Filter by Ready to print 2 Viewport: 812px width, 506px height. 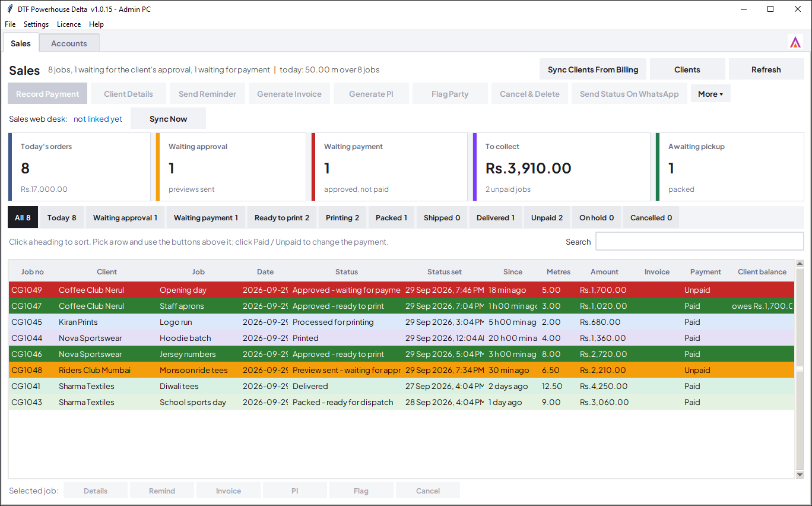(x=282, y=218)
